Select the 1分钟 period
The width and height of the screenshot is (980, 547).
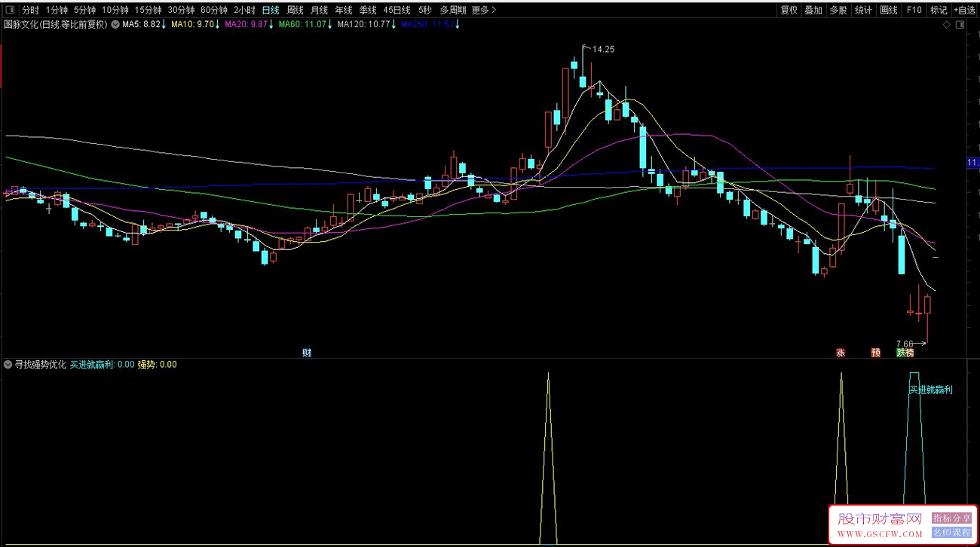[57, 11]
